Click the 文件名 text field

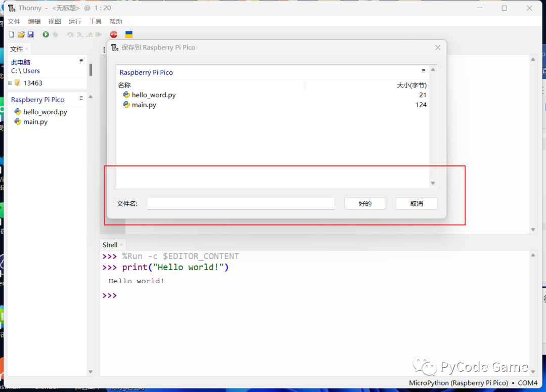(241, 203)
